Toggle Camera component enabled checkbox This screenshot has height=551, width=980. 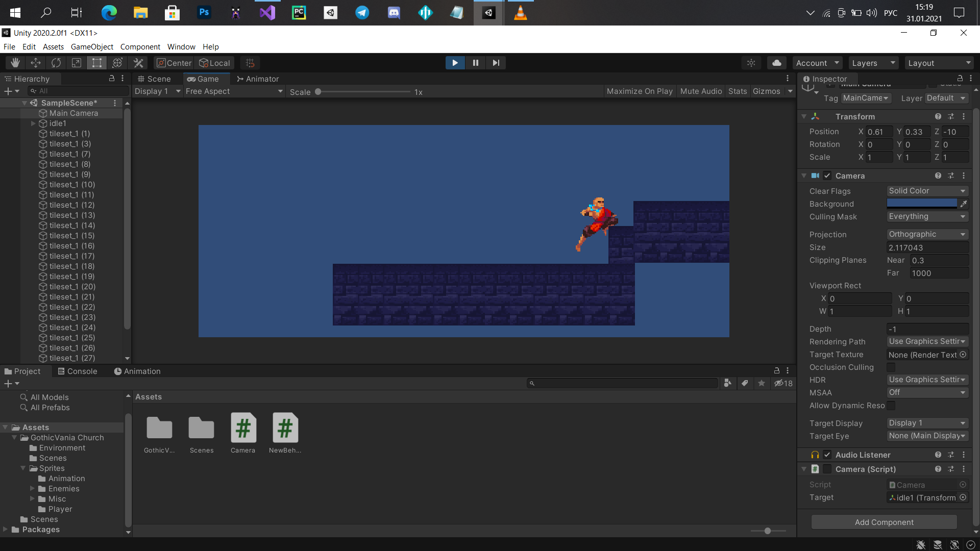pyautogui.click(x=827, y=176)
